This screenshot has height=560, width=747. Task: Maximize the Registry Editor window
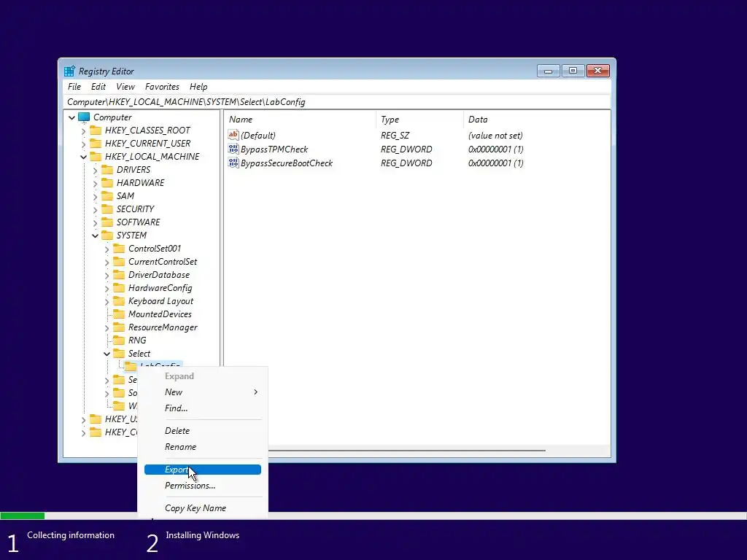point(573,71)
